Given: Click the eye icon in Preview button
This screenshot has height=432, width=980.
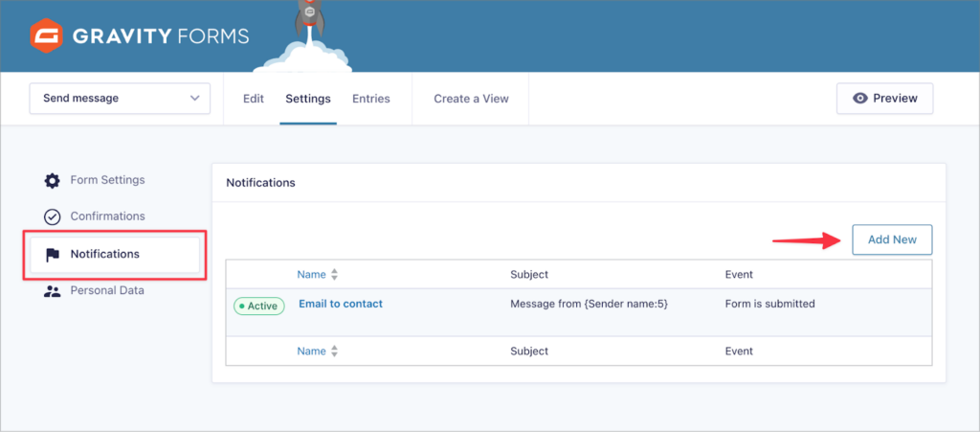Looking at the screenshot, I should tap(860, 98).
